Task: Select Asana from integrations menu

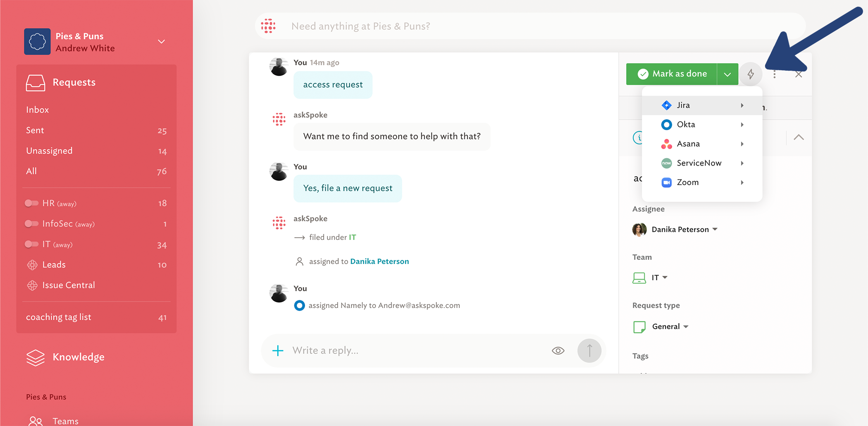Action: [x=702, y=144]
